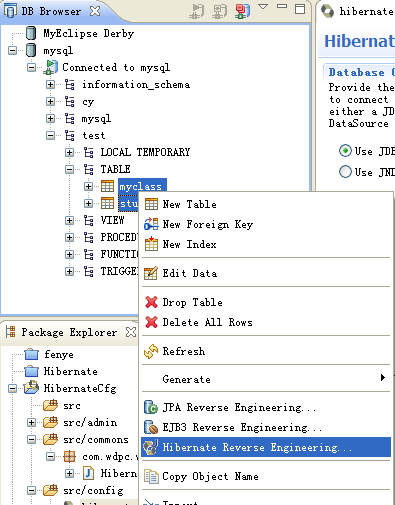Open the Generate submenu
Image resolution: width=395 pixels, height=505 pixels.
266,379
